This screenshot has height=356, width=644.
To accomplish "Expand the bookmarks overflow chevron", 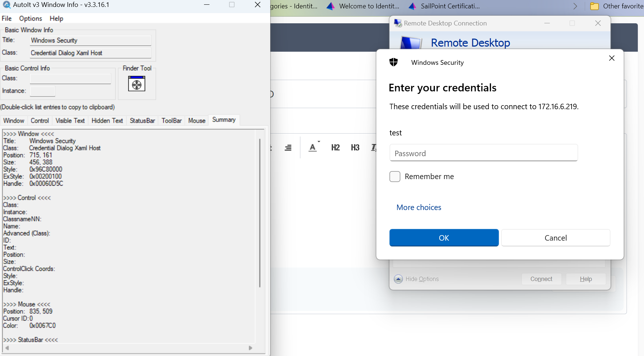I will [575, 6].
